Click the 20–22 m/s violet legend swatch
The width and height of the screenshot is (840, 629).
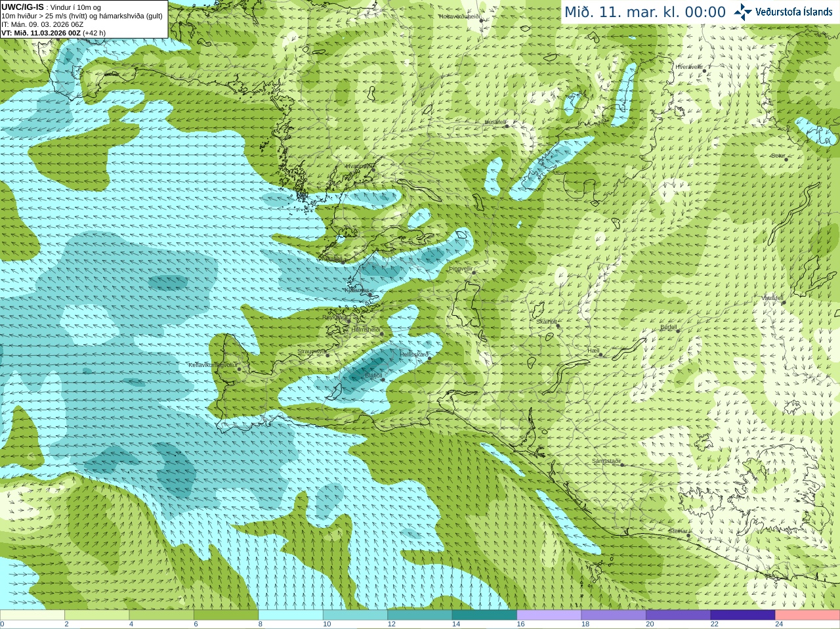pos(679,615)
